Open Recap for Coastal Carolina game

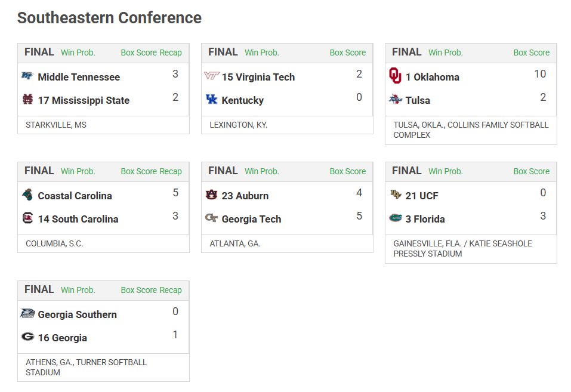click(x=171, y=171)
